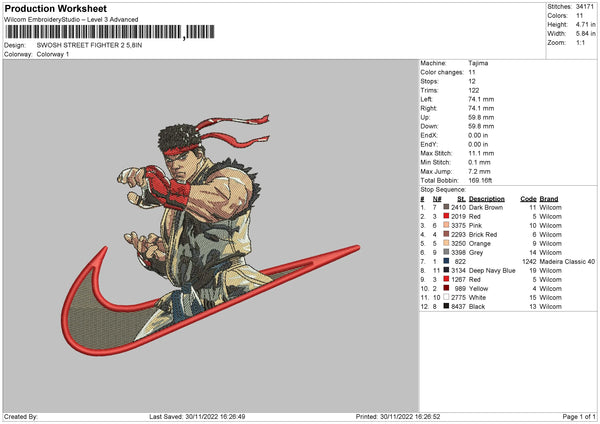The image size is (600, 424).
Task: Click the Madeira Classic 40 blue swatch
Action: (x=446, y=261)
